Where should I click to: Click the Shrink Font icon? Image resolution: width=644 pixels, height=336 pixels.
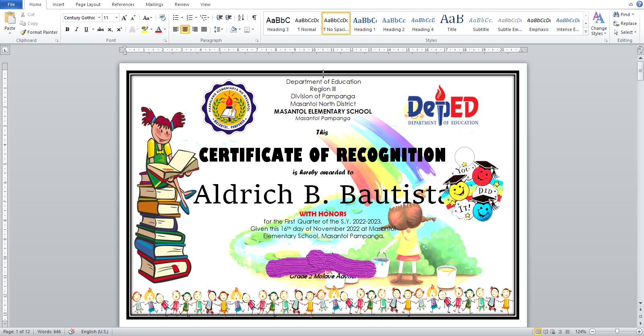click(133, 18)
